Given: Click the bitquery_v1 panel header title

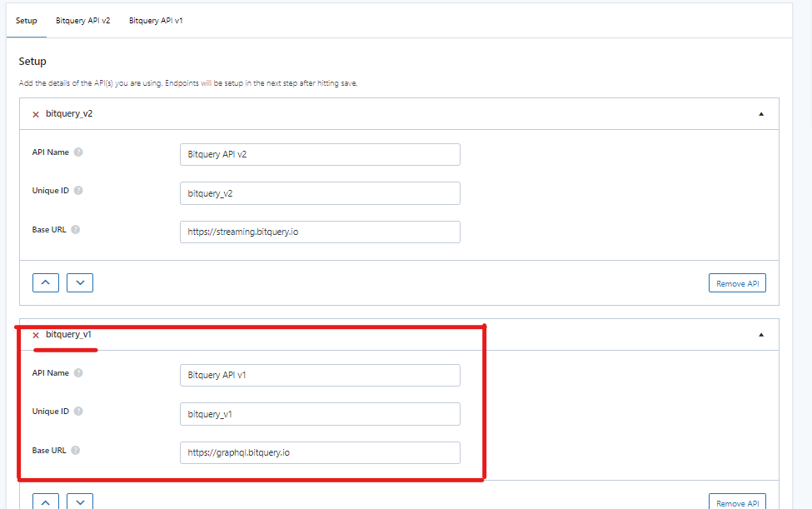Looking at the screenshot, I should 68,335.
